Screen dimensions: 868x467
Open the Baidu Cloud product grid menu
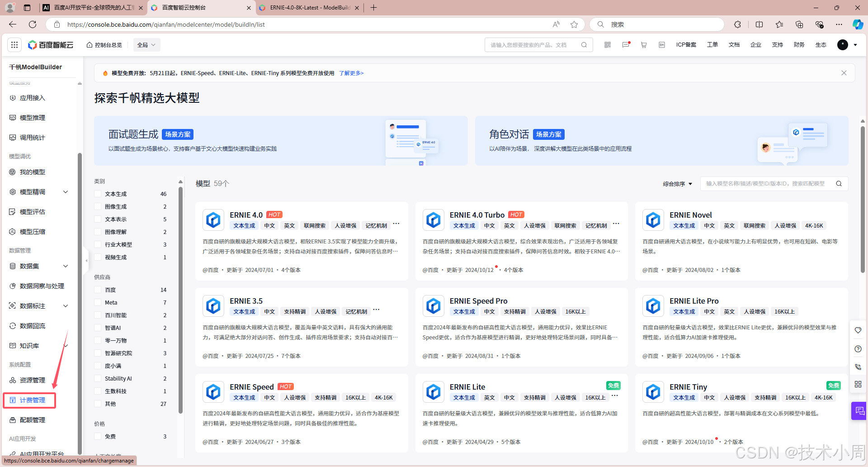coord(14,45)
